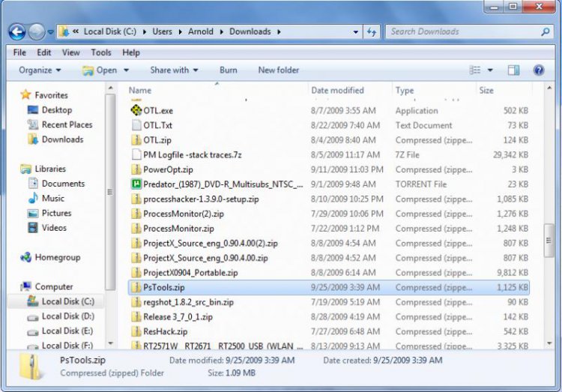Click the OTL.exe application icon
Screen dimensions: 562x392
(136, 110)
